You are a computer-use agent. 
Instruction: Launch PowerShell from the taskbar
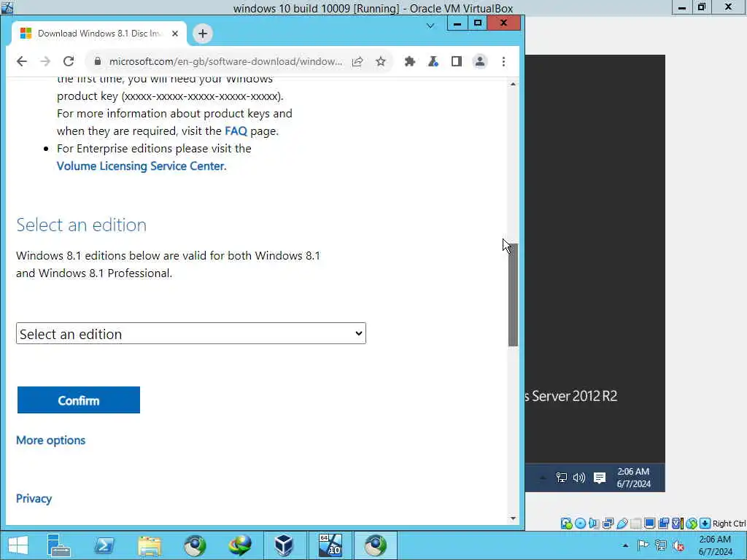[104, 545]
